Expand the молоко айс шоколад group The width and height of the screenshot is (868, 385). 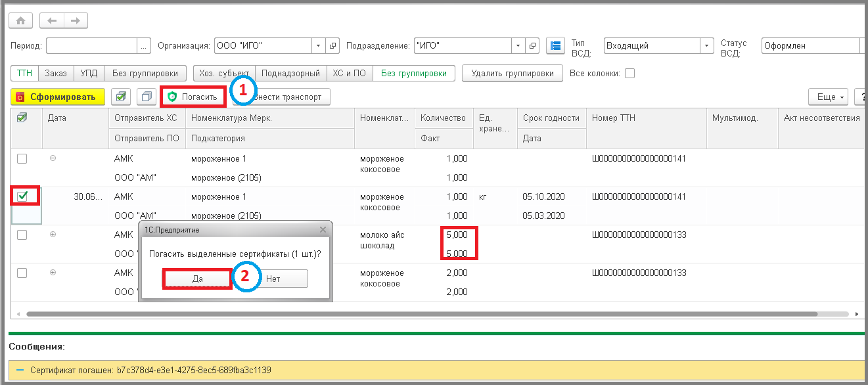53,235
